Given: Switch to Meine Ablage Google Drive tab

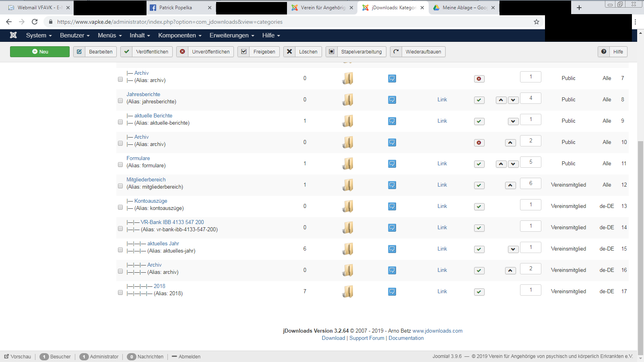Looking at the screenshot, I should pyautogui.click(x=464, y=8).
